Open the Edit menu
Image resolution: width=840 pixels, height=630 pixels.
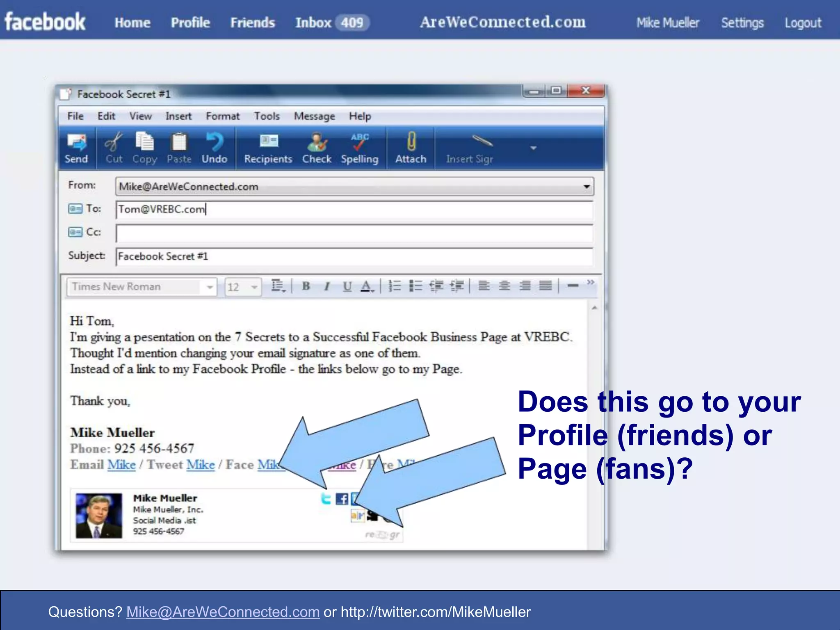point(106,116)
